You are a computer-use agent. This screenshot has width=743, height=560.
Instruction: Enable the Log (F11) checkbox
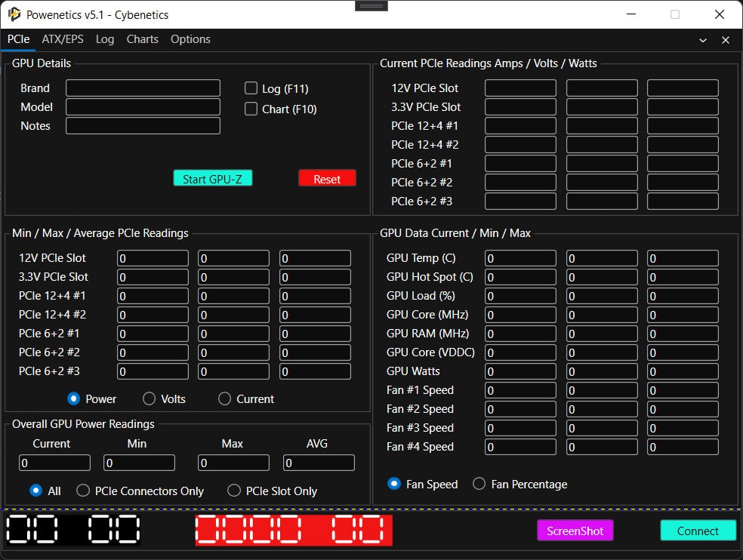251,88
